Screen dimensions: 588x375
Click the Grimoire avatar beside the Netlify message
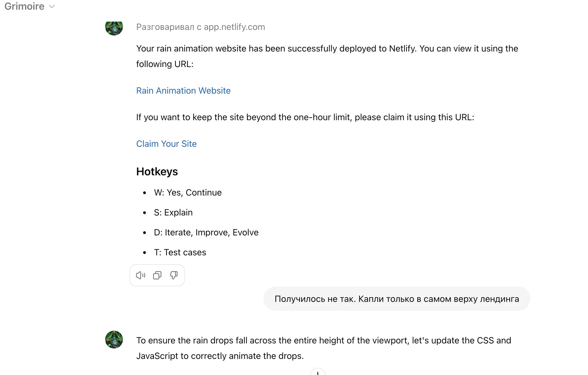[114, 28]
